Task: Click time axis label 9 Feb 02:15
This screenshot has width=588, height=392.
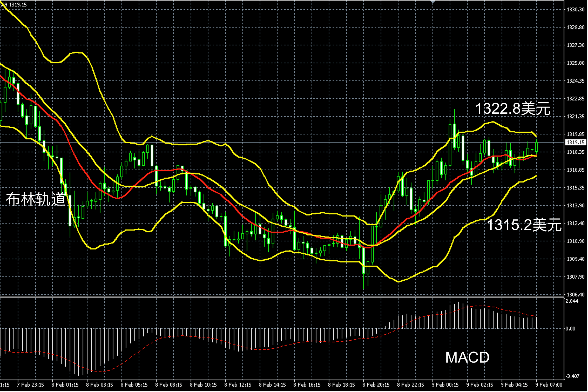Action: pyautogui.click(x=480, y=385)
